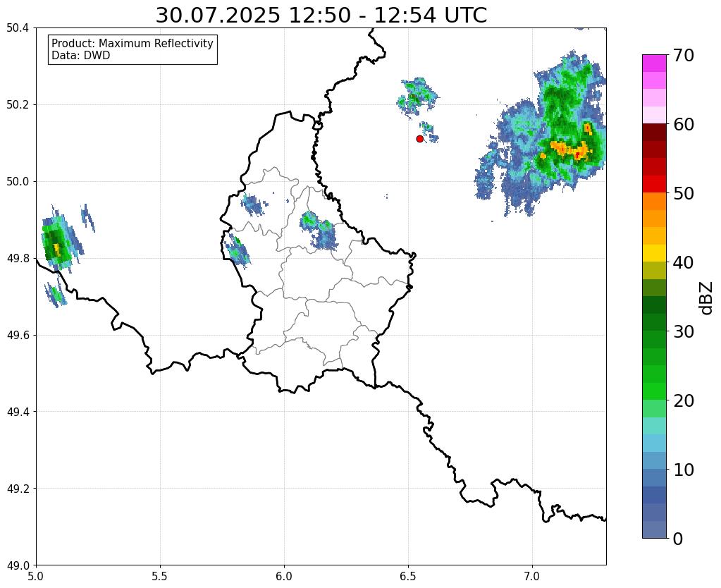The height and width of the screenshot is (588, 721).
Task: Click the latitude label 50.0
Action: point(18,182)
